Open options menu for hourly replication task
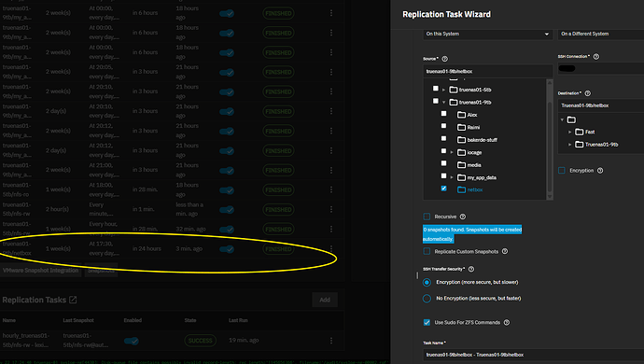The image size is (644, 364). coord(331,341)
